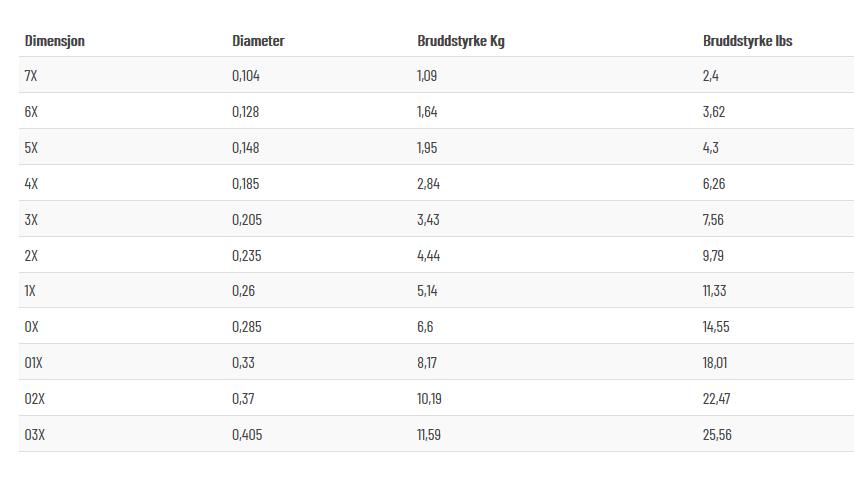Image resolution: width=854 pixels, height=485 pixels.
Task: Select the 02X row label
Action: (x=35, y=398)
